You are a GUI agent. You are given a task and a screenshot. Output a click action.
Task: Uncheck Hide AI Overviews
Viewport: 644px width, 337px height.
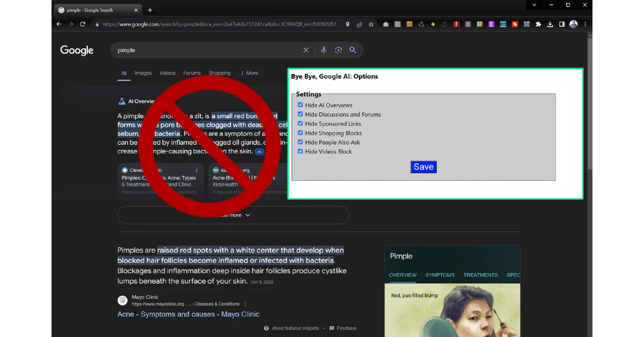(x=300, y=105)
